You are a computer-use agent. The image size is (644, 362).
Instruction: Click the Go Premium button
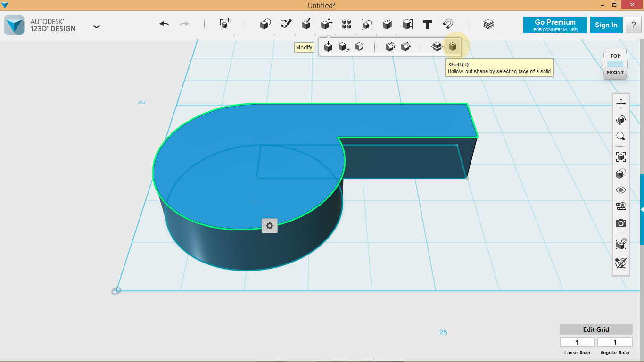555,25
